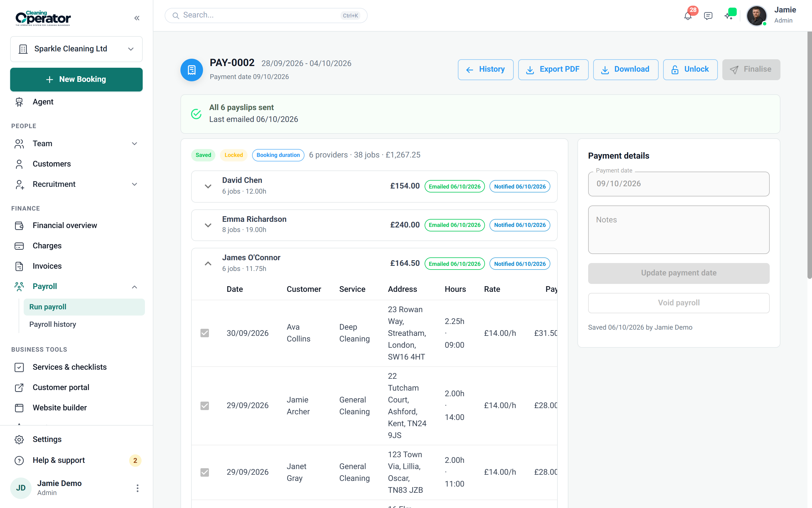Click the Saved status badge
The height and width of the screenshot is (508, 812).
(203, 155)
